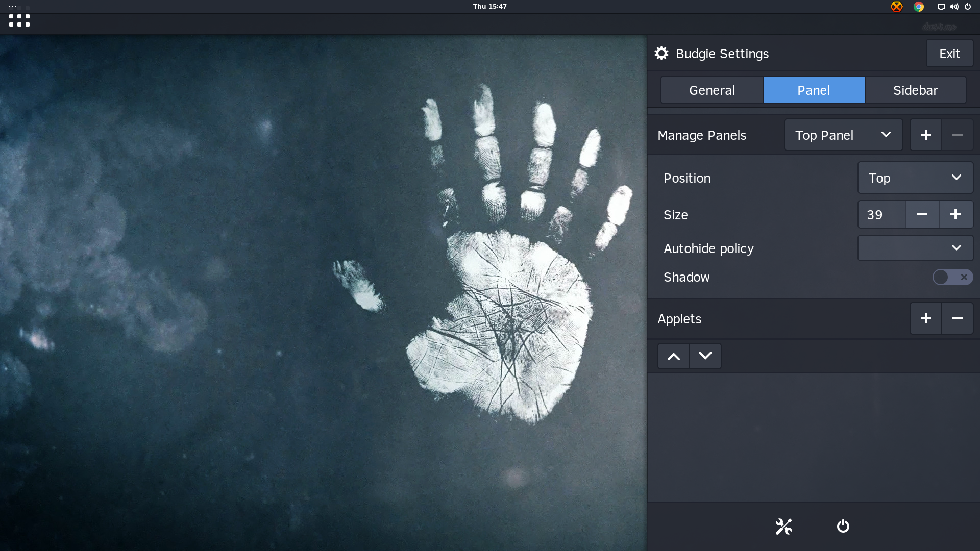The image size is (980, 551).
Task: Click the Exit button
Action: pos(950,54)
